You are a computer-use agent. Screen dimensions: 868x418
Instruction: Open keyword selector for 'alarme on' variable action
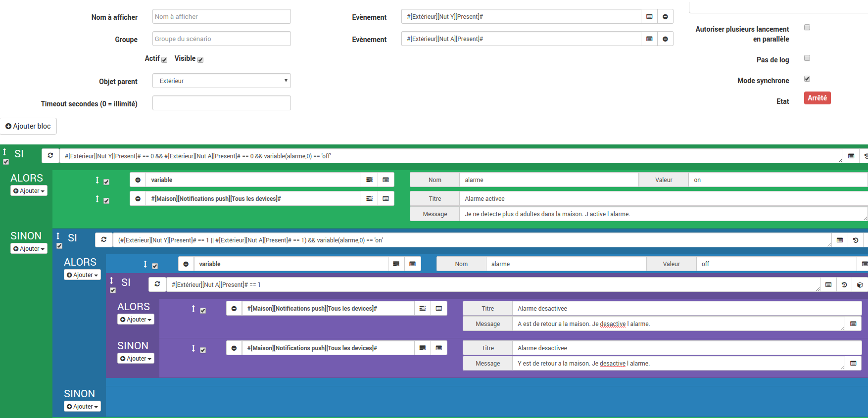coord(369,180)
